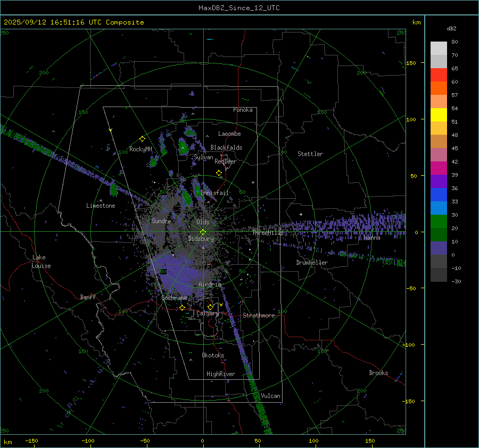479x448 pixels.
Task: Click the 2025/09/12 16:51:16 UTC Composite timestamp
Action: 74,22
